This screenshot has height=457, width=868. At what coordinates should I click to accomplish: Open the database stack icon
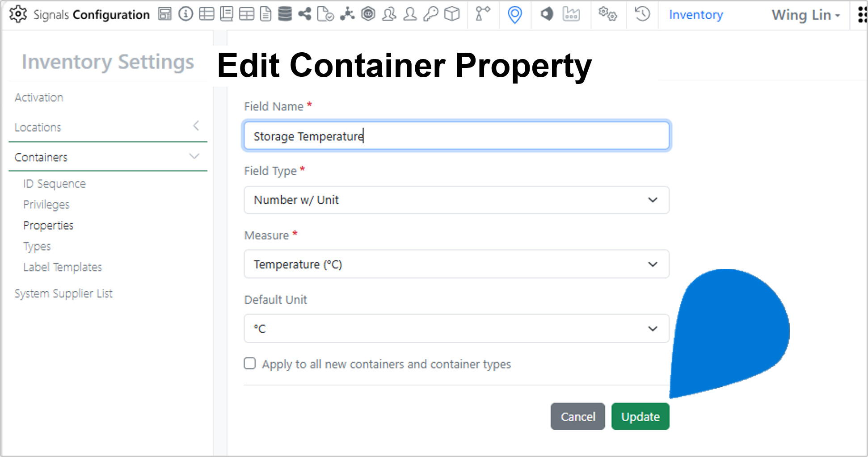[285, 14]
